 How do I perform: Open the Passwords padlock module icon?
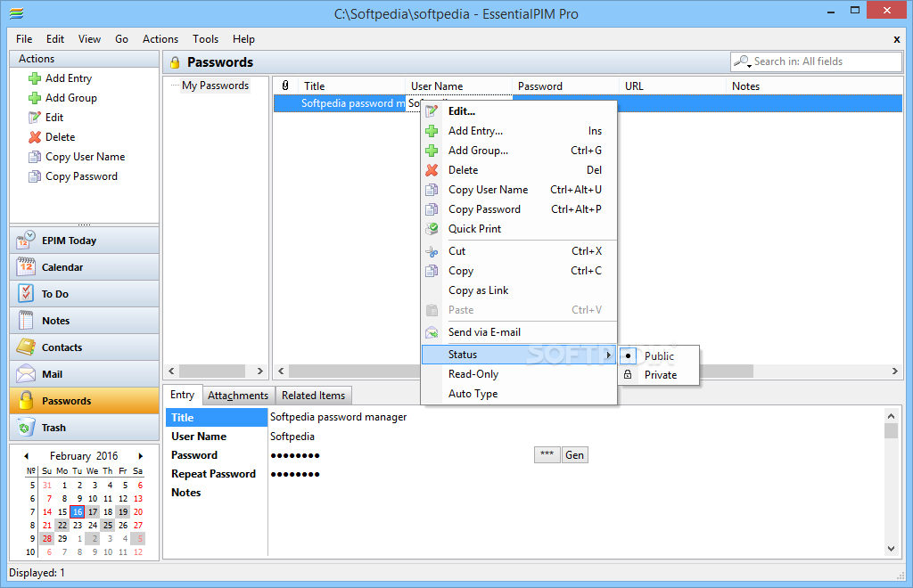(x=26, y=401)
